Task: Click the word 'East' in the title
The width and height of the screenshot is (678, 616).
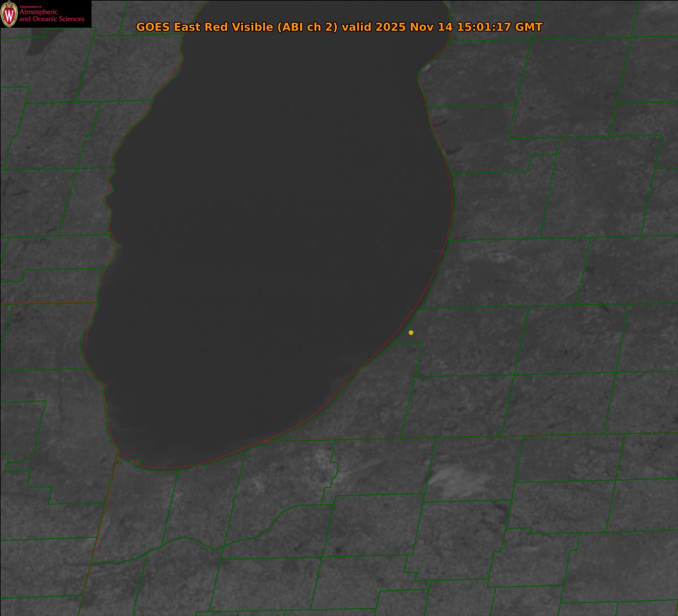Action: coord(188,27)
